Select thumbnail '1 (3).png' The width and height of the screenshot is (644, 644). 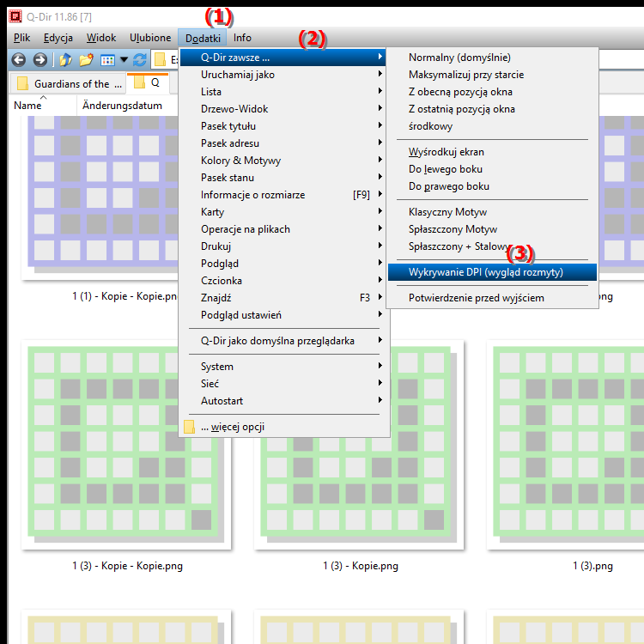pos(566,445)
